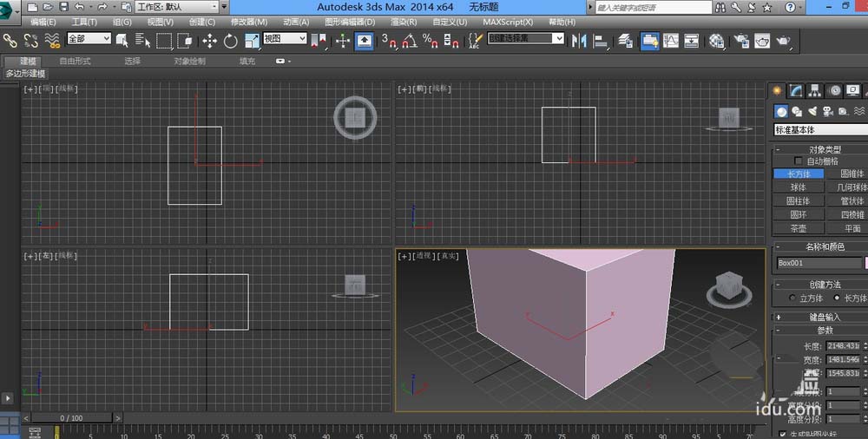Expand the 标准基本体 category dropdown
The width and height of the screenshot is (868, 439).
tap(819, 130)
